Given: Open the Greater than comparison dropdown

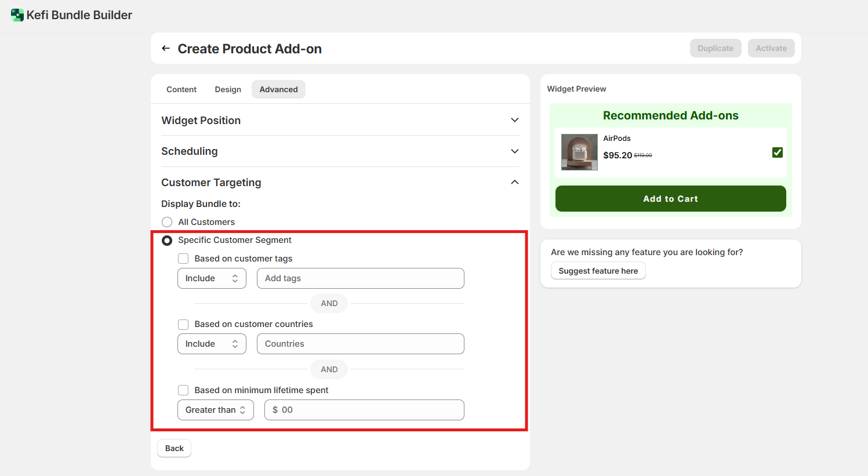Looking at the screenshot, I should [215, 410].
